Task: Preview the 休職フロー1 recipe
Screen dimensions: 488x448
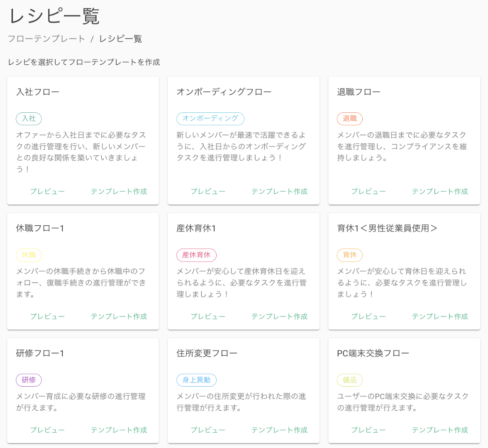Action: pos(47,317)
